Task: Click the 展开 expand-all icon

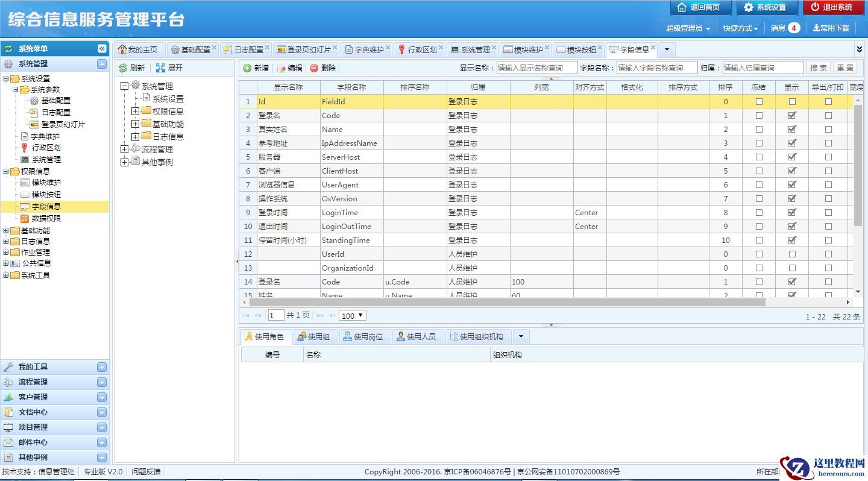Action: (160, 68)
